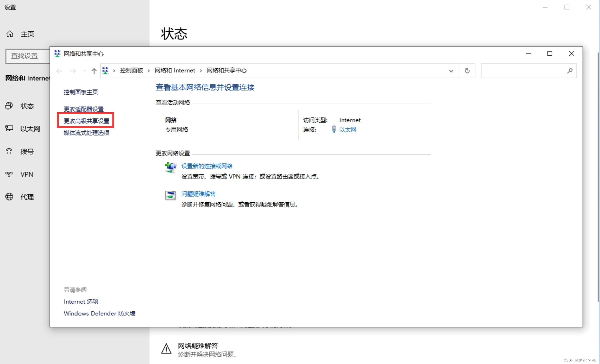Close the Settings window
This screenshot has width=600, height=364.
(589, 7)
